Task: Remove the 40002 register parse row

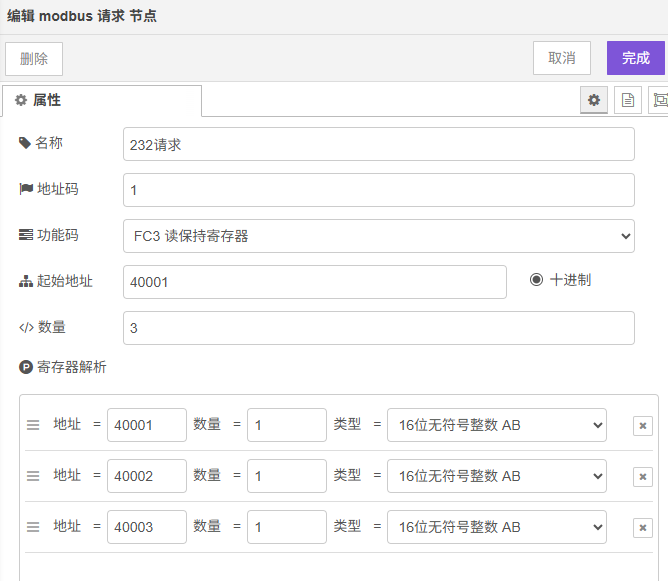Action: 642,477
